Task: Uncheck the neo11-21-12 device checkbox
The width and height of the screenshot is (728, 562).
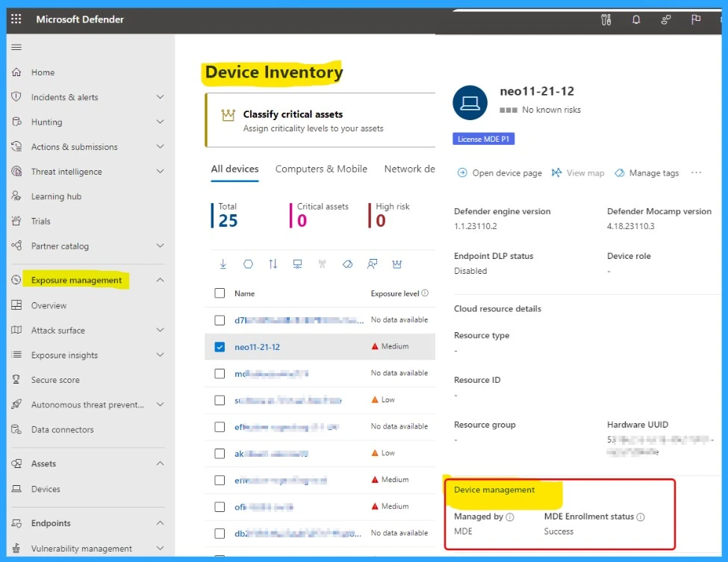Action: (220, 346)
